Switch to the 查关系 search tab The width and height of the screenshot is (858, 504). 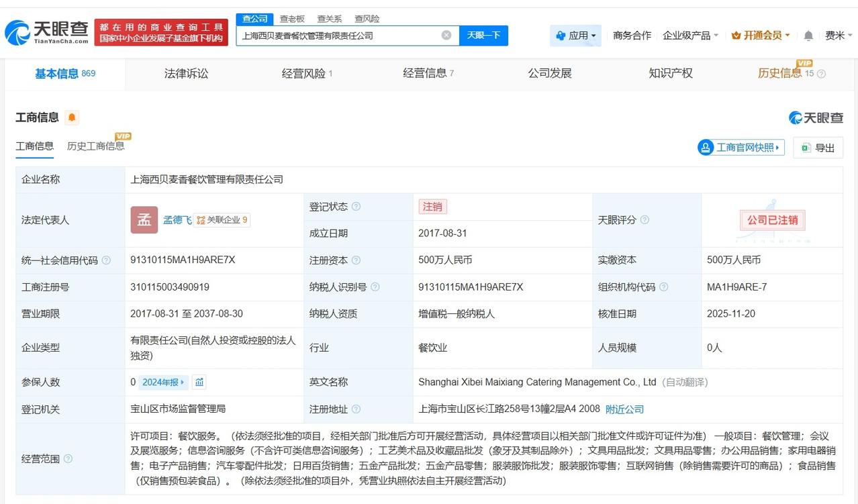330,19
